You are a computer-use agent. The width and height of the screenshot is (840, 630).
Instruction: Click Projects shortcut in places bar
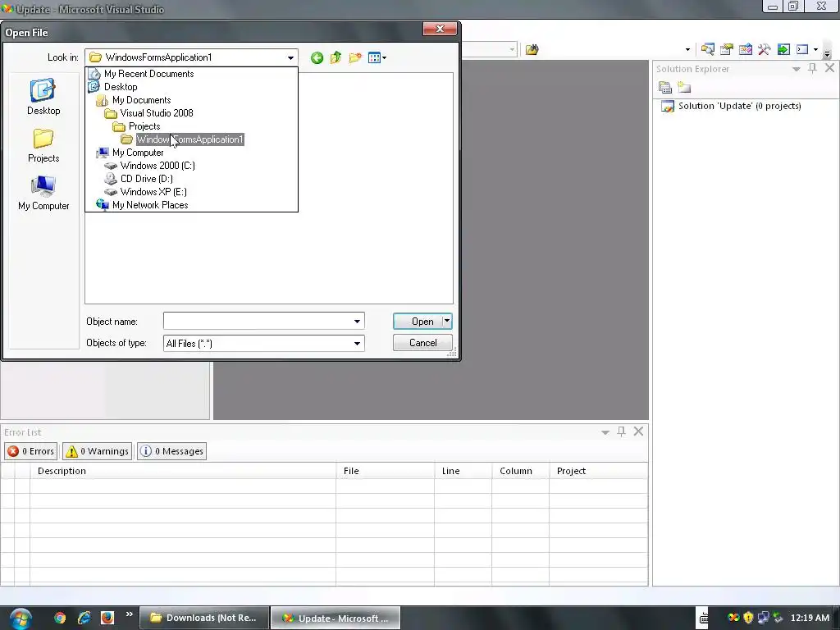pyautogui.click(x=43, y=145)
